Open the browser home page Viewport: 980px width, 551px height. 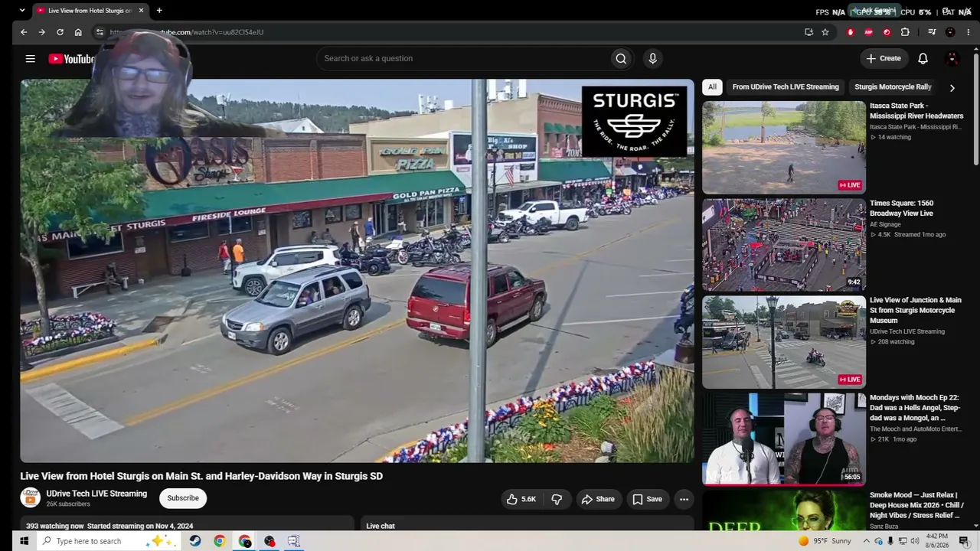tap(78, 32)
